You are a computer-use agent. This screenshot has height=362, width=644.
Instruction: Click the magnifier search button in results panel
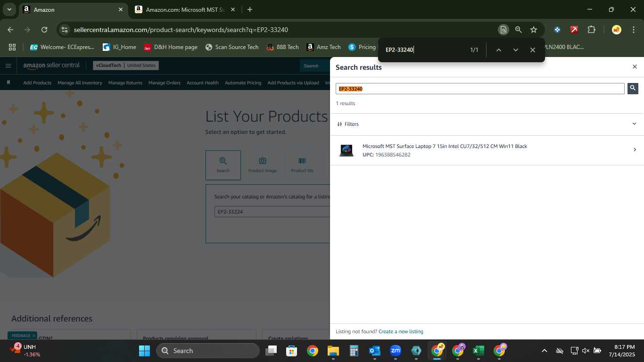[633, 88]
